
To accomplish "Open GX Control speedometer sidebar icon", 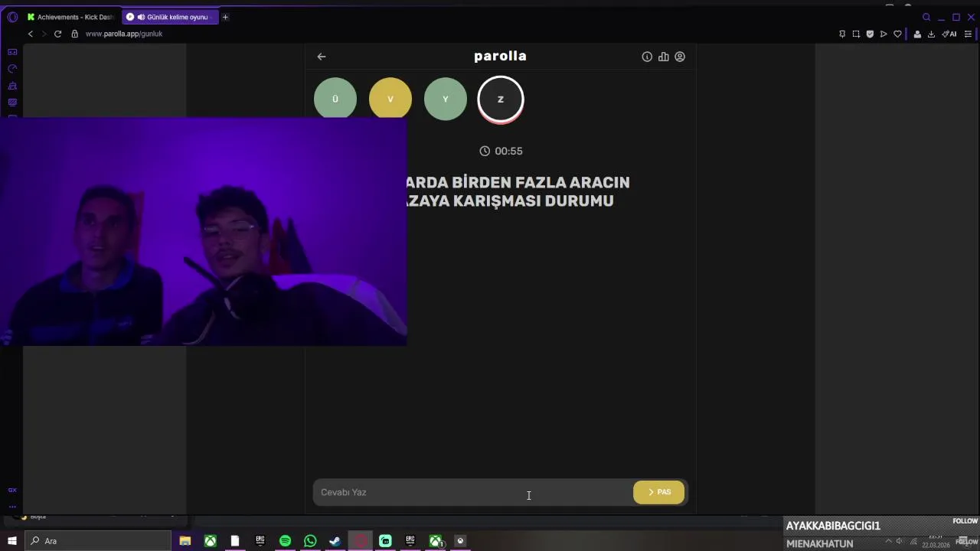I will tap(12, 69).
